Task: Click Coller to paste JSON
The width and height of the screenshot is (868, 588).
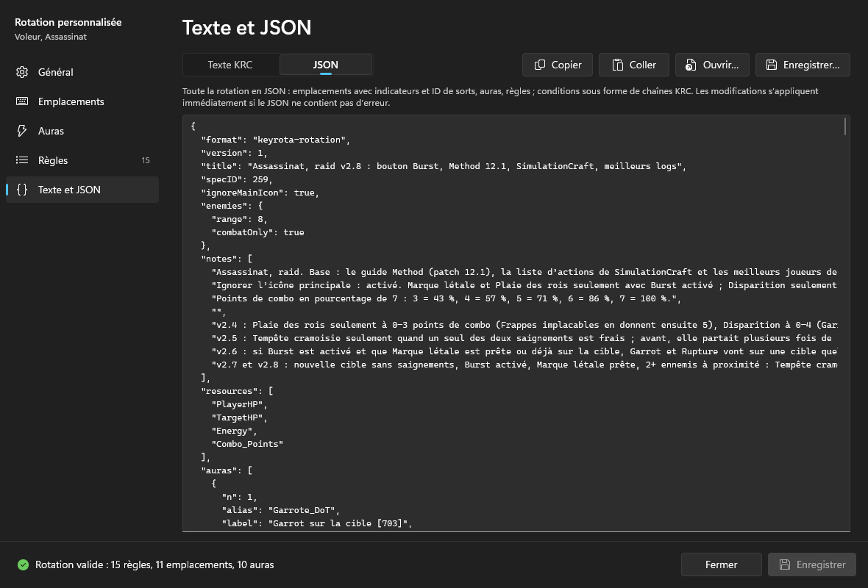Action: click(x=634, y=65)
